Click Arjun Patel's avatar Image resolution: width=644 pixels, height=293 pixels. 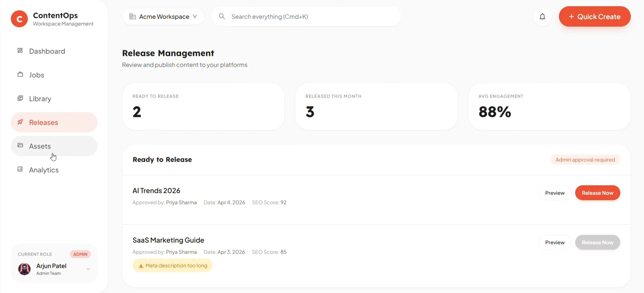click(x=24, y=269)
